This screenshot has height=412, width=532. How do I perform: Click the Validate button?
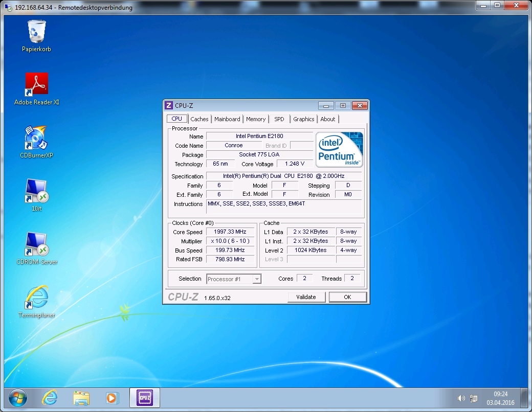point(306,297)
